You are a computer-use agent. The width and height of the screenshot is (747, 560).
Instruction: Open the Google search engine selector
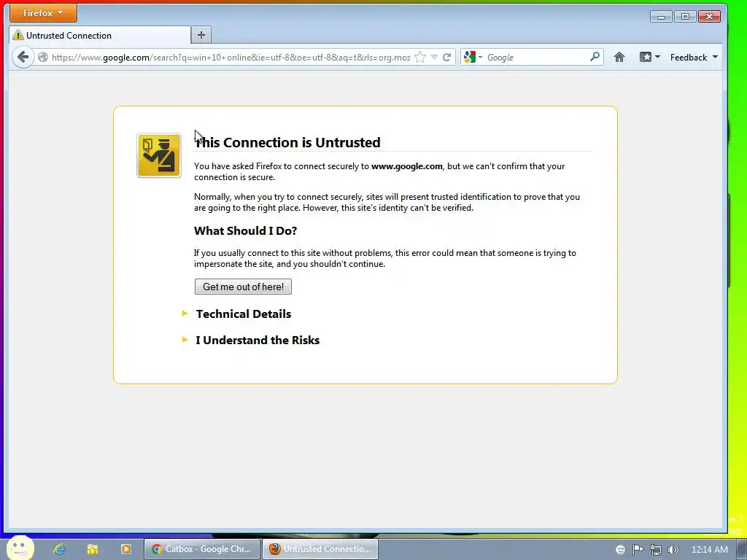tap(473, 57)
